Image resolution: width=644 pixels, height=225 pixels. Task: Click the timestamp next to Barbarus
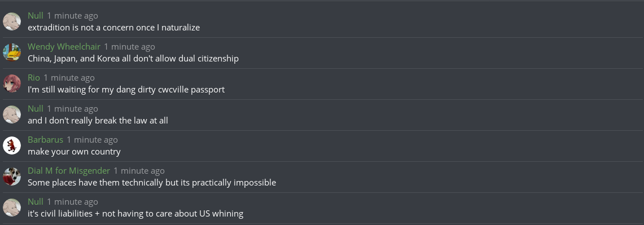[93, 140]
